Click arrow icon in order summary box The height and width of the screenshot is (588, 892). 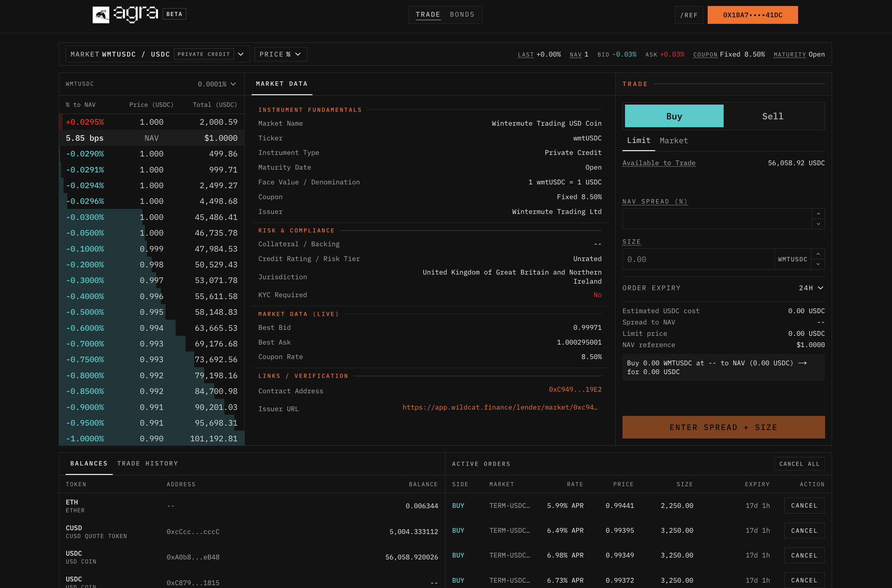(x=802, y=363)
